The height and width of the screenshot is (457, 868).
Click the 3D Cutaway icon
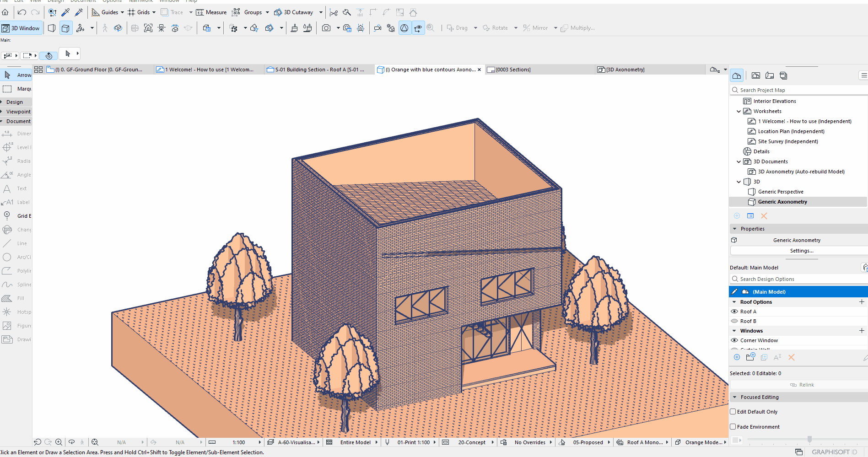(278, 12)
